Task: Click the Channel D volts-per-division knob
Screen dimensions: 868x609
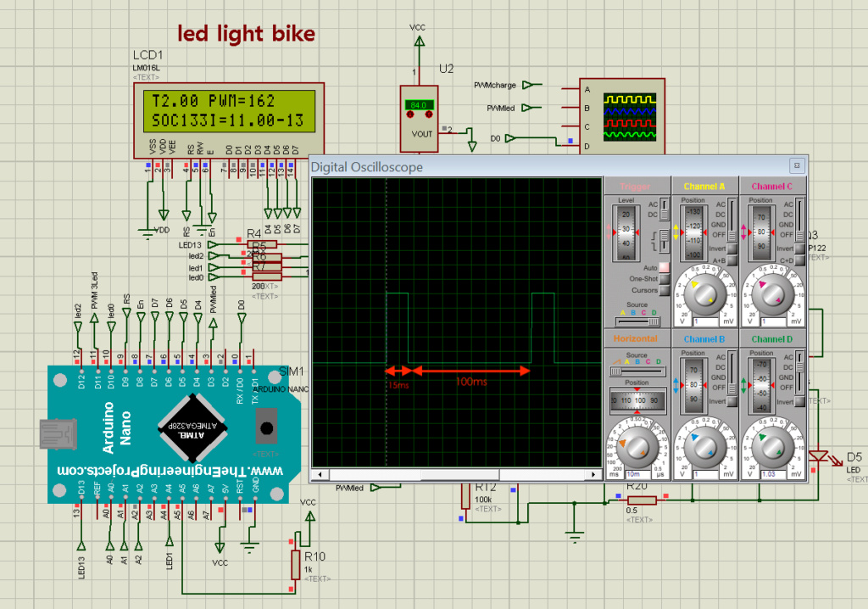Action: point(773,447)
